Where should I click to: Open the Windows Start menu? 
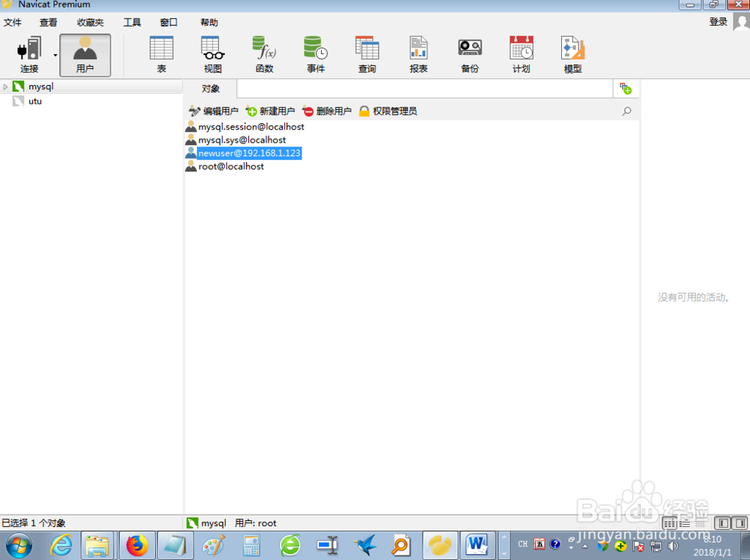tap(19, 545)
